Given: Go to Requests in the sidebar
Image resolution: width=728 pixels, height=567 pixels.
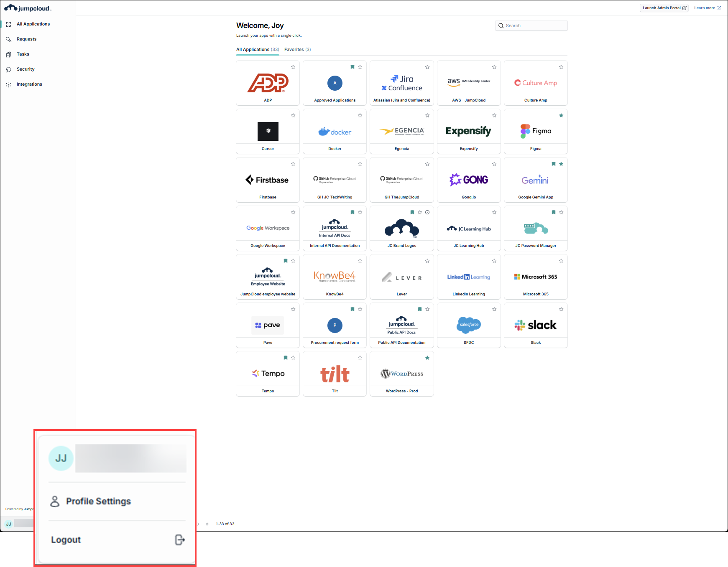Looking at the screenshot, I should coord(26,39).
